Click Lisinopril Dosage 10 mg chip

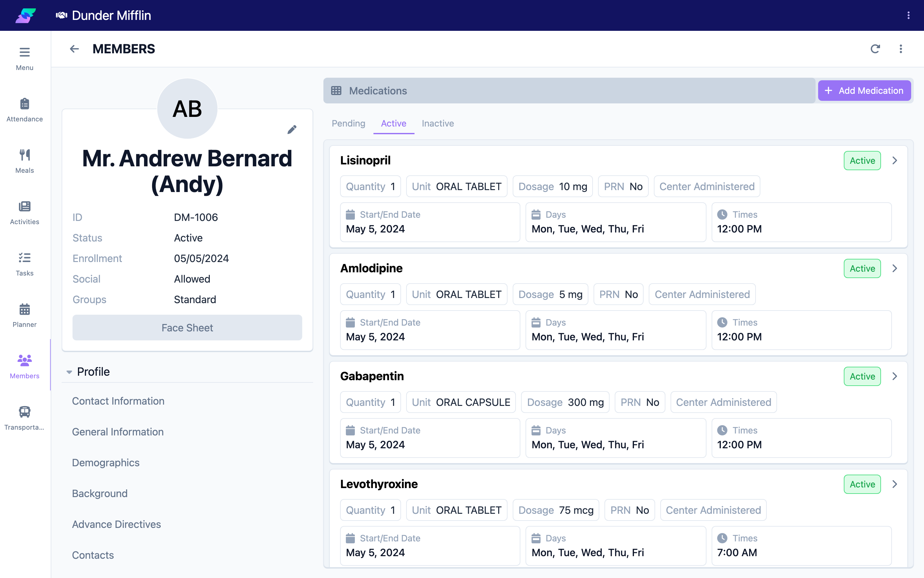552,187
